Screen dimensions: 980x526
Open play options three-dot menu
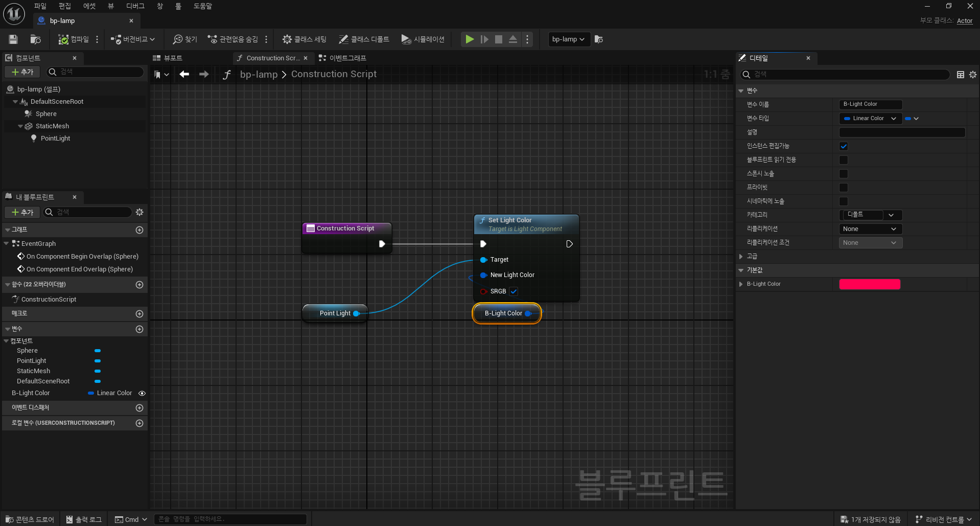coord(527,39)
